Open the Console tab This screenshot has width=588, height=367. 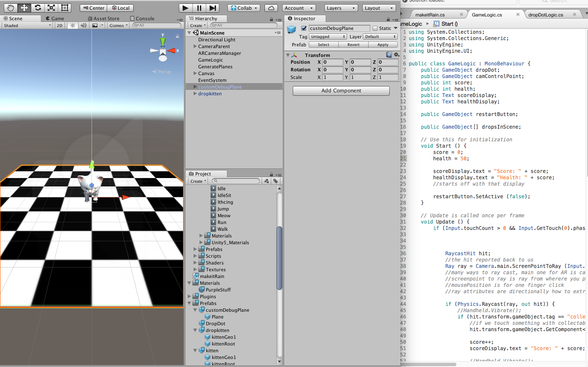142,19
